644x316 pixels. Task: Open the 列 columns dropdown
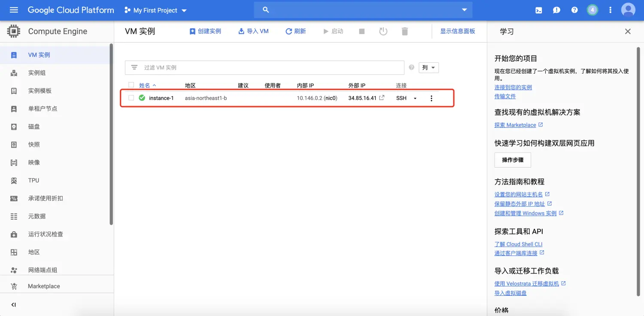tap(428, 67)
